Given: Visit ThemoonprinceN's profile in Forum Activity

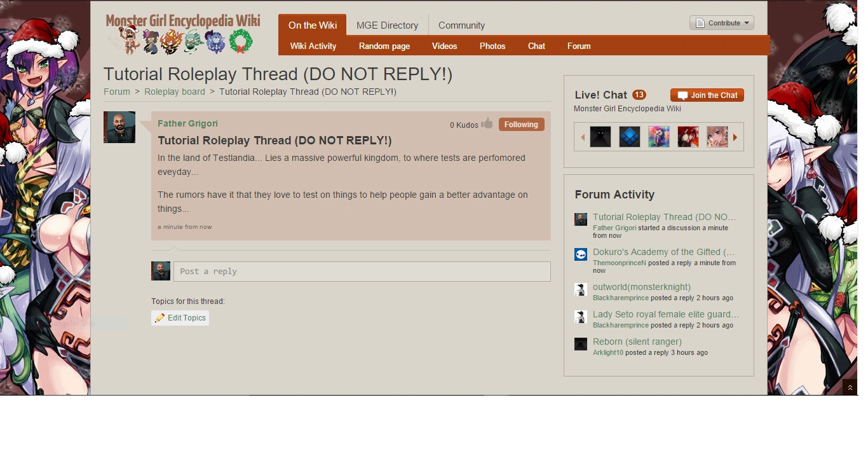Looking at the screenshot, I should coord(620,263).
